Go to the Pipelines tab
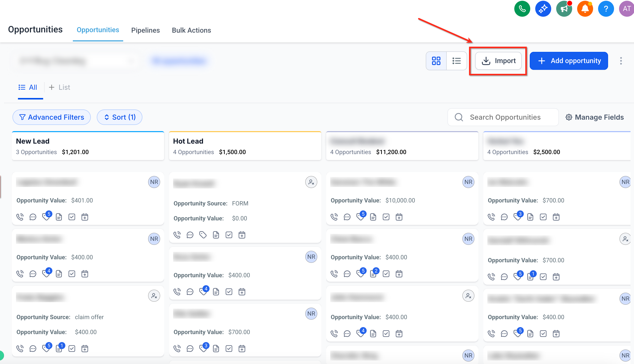This screenshot has width=634, height=364. coord(145,30)
